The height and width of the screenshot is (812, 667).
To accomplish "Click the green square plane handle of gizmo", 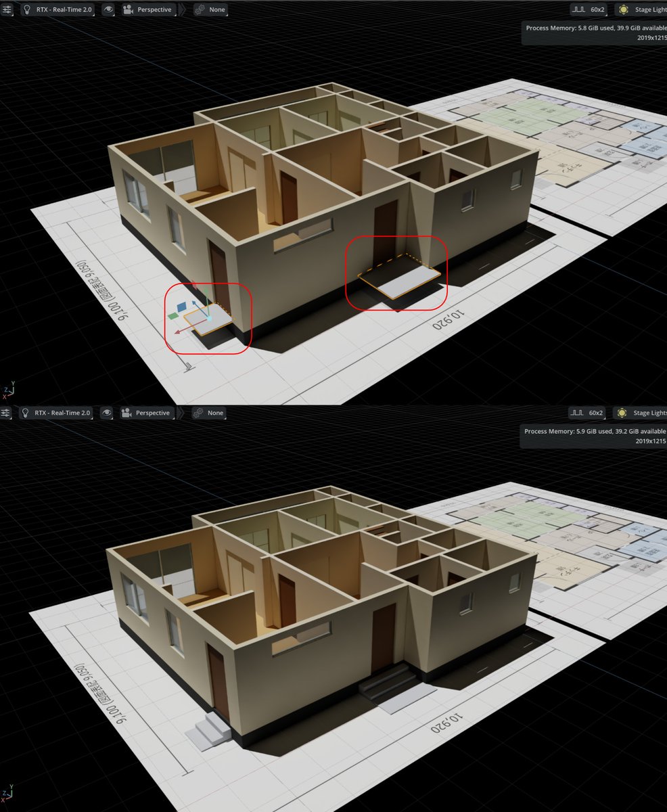I will coord(173,315).
